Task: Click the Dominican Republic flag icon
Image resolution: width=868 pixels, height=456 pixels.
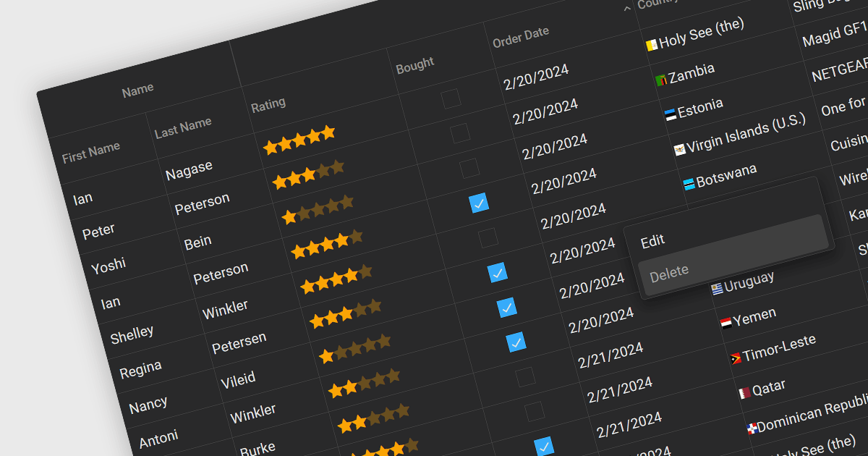Action: [x=752, y=427]
